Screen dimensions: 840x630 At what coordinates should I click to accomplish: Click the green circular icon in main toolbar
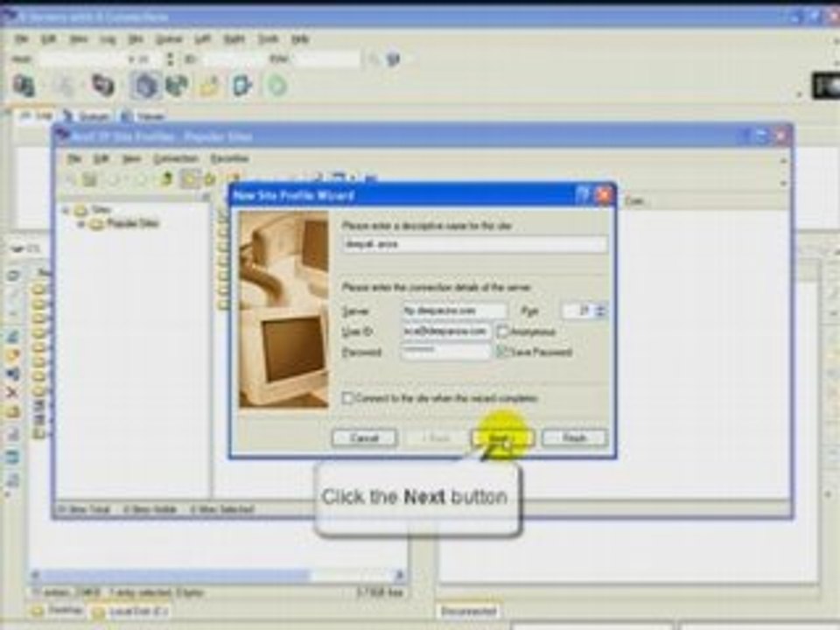click(x=277, y=86)
